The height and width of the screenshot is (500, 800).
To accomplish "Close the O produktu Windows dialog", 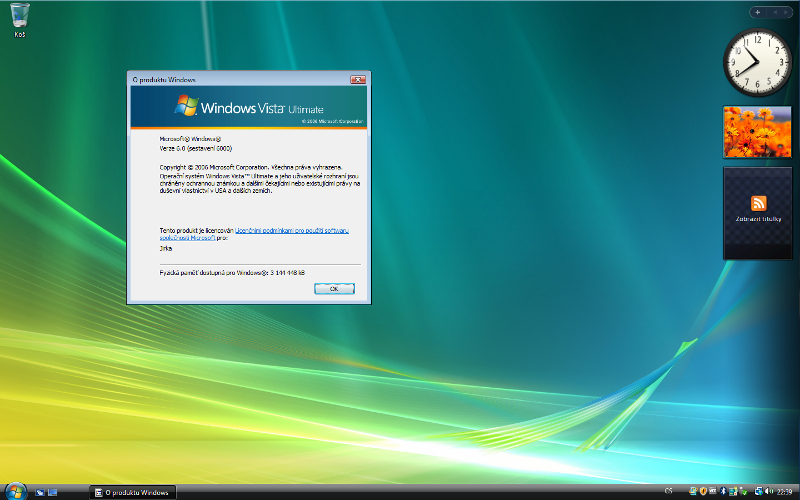I will [x=358, y=80].
